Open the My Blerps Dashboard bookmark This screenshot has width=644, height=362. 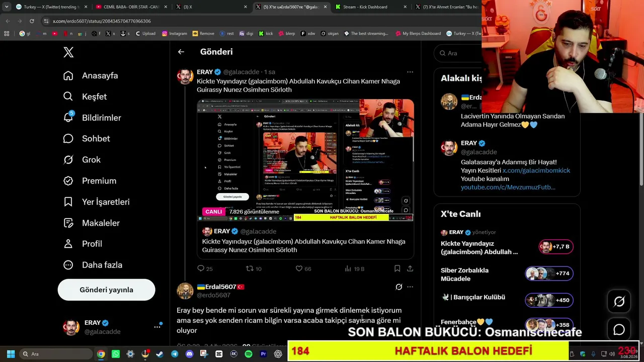click(x=418, y=34)
